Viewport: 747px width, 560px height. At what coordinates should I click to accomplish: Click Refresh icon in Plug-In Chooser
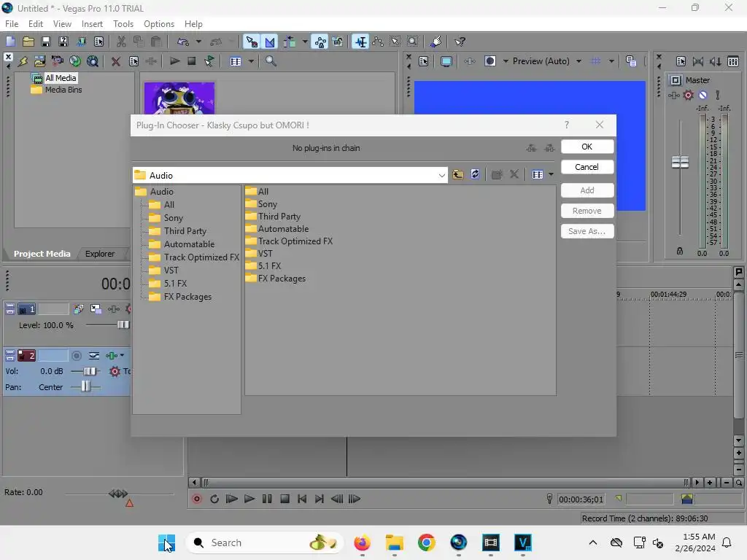(475, 174)
